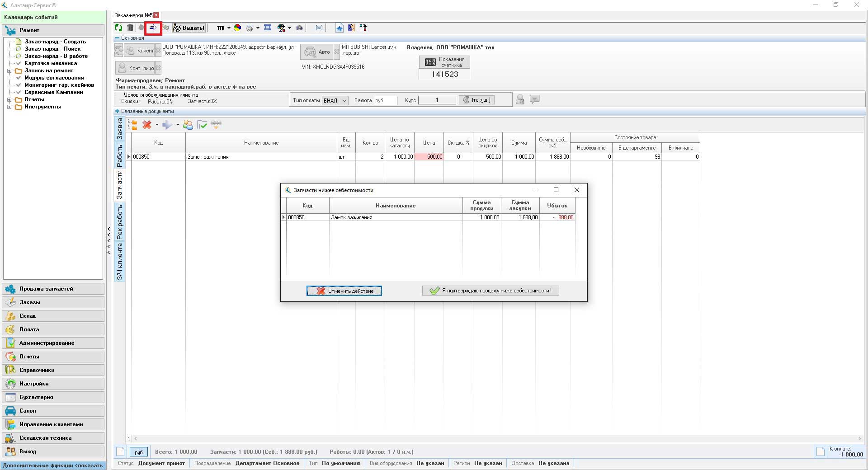Click the Конт. лицо button

point(135,68)
